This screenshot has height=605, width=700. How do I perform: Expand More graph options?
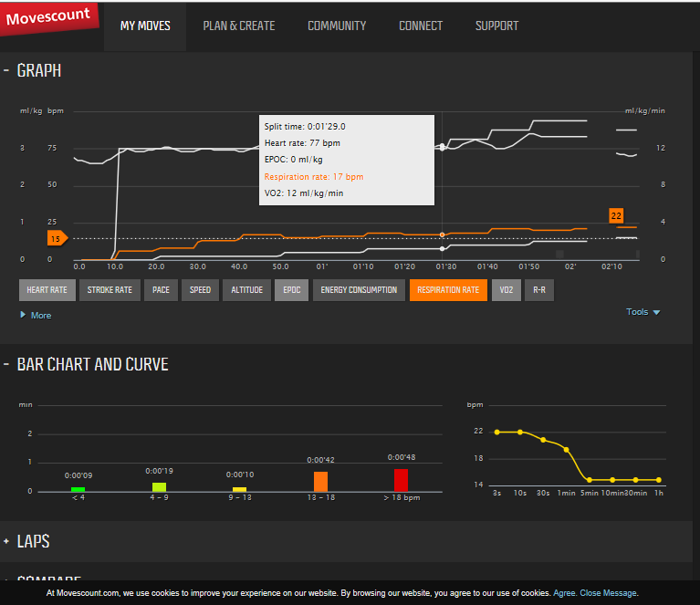click(x=36, y=315)
